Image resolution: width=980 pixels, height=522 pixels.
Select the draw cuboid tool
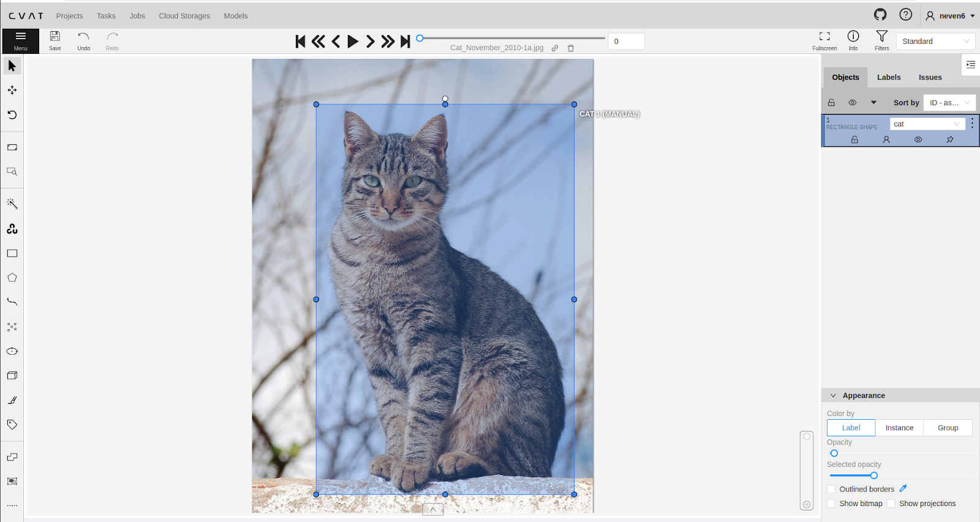pos(12,376)
